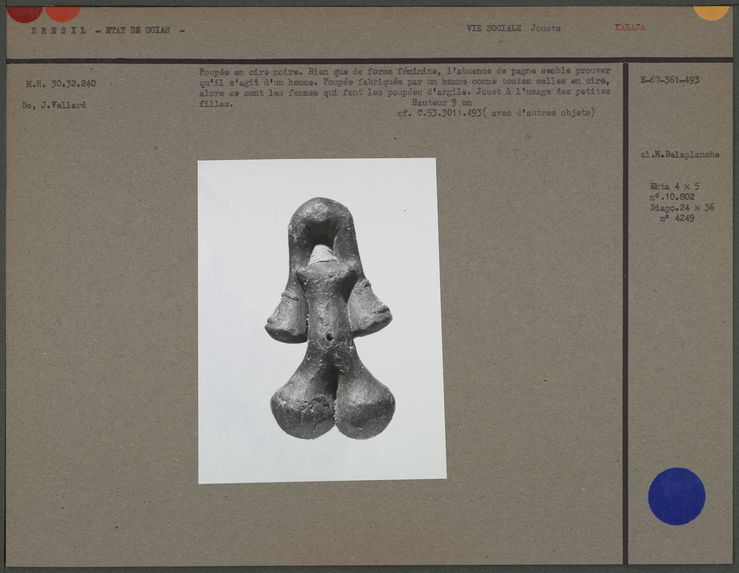This screenshot has height=573, width=739.
Task: Click the doll's left arm
Action: click(286, 312)
